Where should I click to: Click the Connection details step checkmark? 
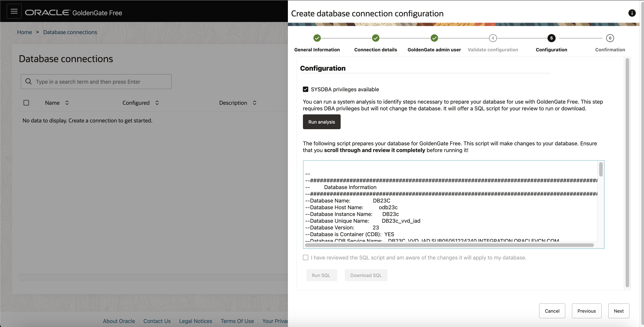click(x=375, y=38)
